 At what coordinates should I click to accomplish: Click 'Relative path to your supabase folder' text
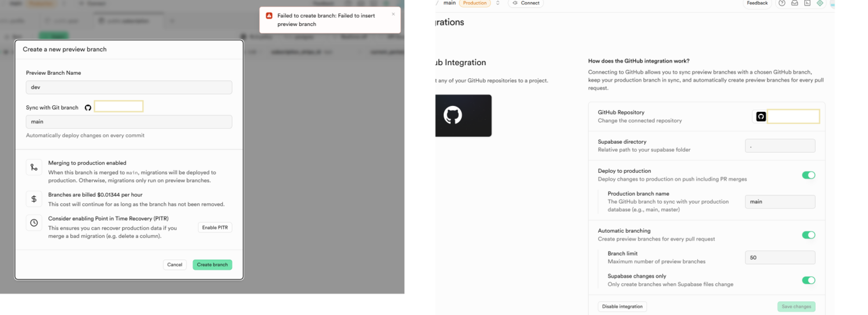pos(644,150)
